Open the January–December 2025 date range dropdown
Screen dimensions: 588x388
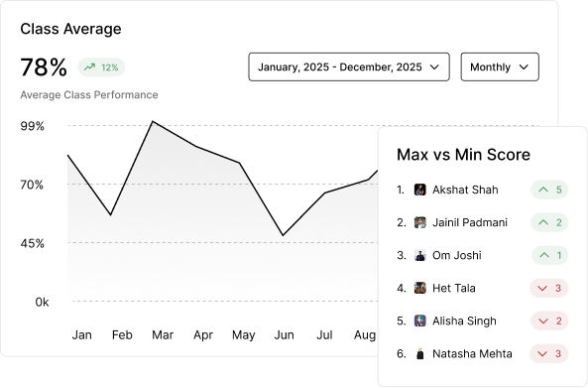click(x=349, y=66)
